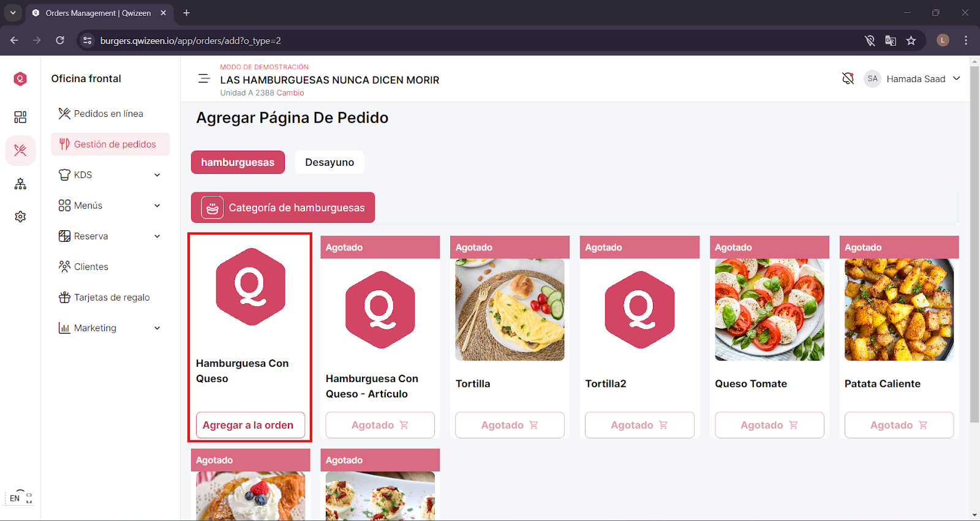Click the Patata Caliente potatoes photo
The height and width of the screenshot is (521, 980).
click(x=899, y=310)
